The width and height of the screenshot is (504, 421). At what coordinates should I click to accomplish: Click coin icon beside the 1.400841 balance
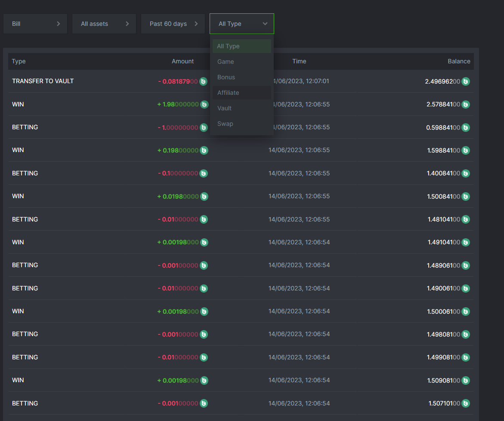pyautogui.click(x=465, y=173)
